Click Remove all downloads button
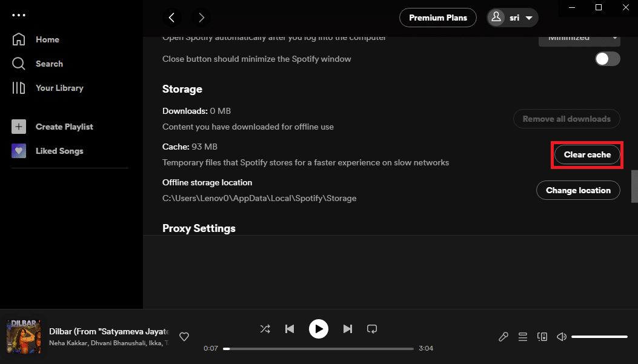 click(x=567, y=119)
